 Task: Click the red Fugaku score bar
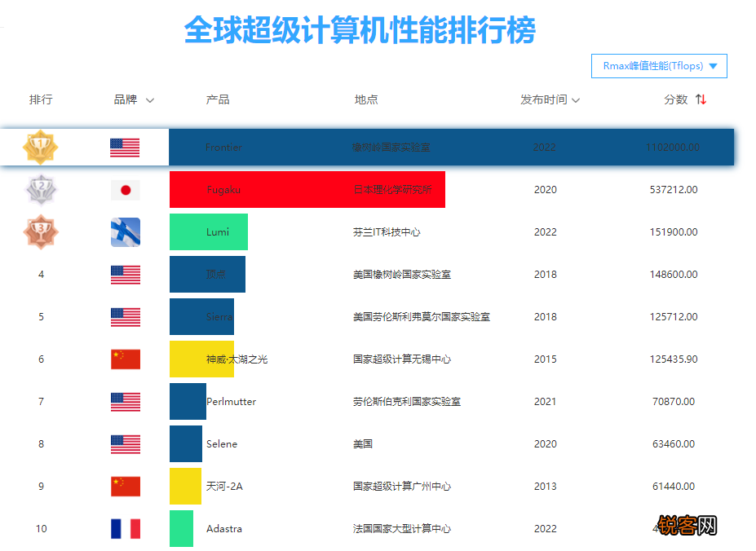(307, 189)
